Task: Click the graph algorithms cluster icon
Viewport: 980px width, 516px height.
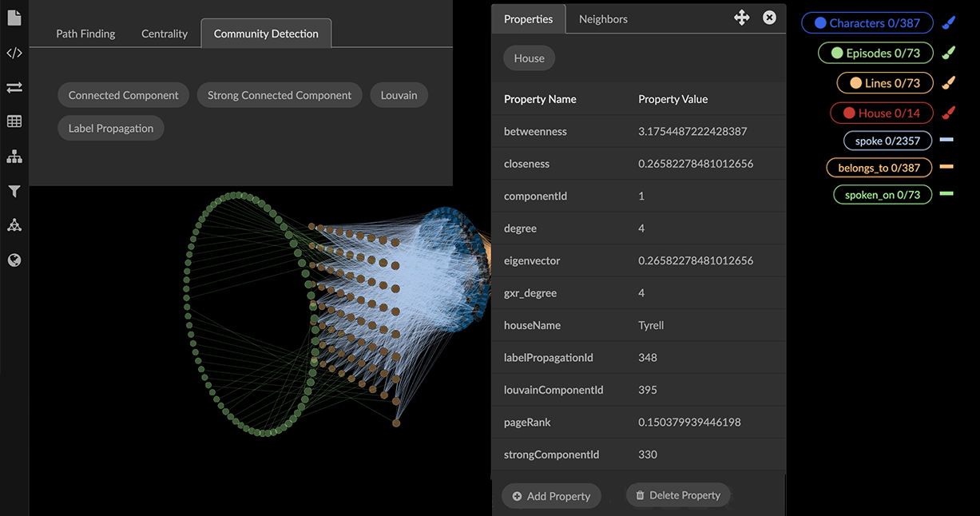Action: (14, 226)
